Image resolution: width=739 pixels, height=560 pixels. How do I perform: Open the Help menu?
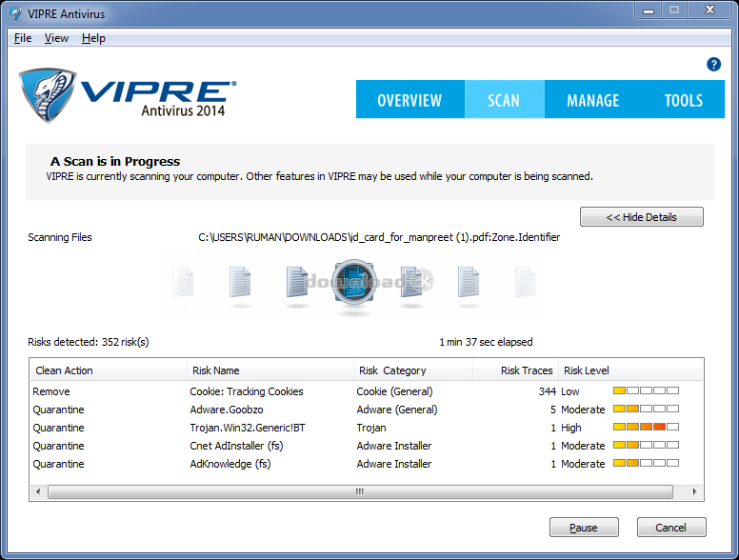click(93, 38)
